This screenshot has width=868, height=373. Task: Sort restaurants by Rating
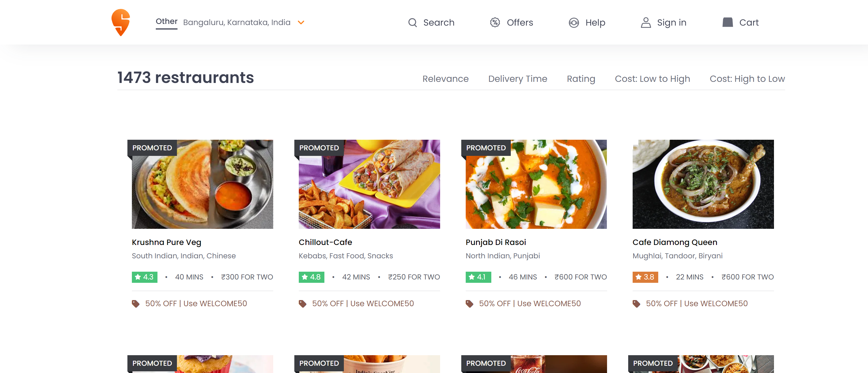[x=581, y=78]
